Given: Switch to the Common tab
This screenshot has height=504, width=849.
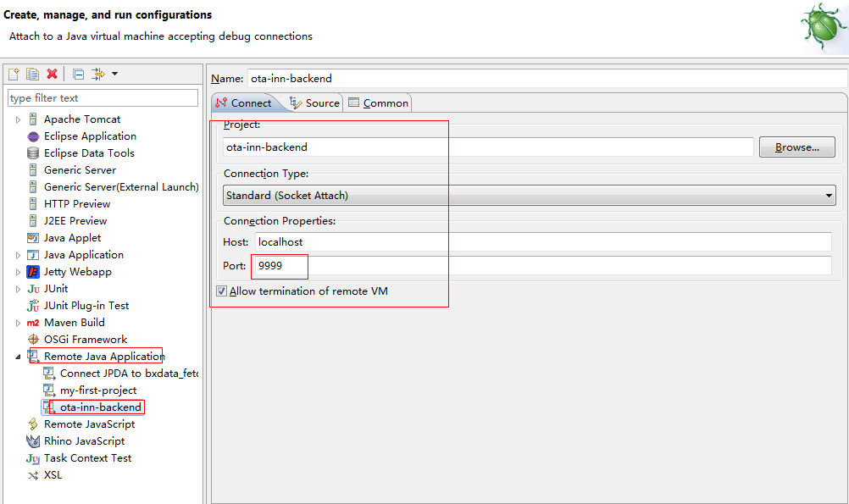Looking at the screenshot, I should [x=378, y=103].
